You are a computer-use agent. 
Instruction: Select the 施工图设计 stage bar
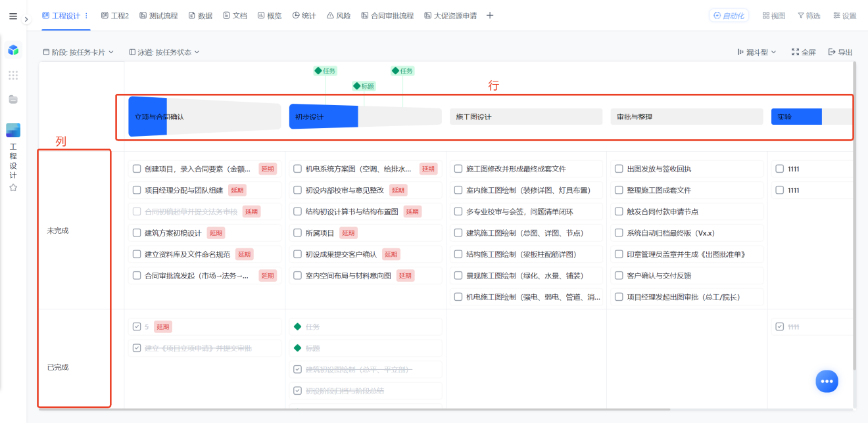coord(526,116)
